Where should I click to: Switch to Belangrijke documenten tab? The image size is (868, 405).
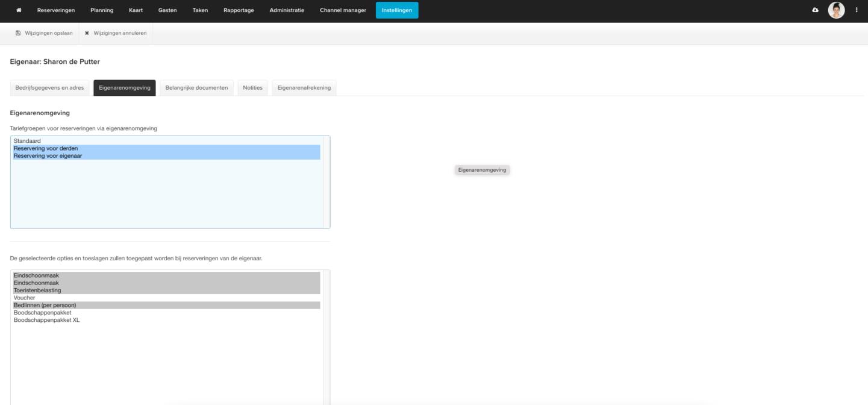[196, 88]
